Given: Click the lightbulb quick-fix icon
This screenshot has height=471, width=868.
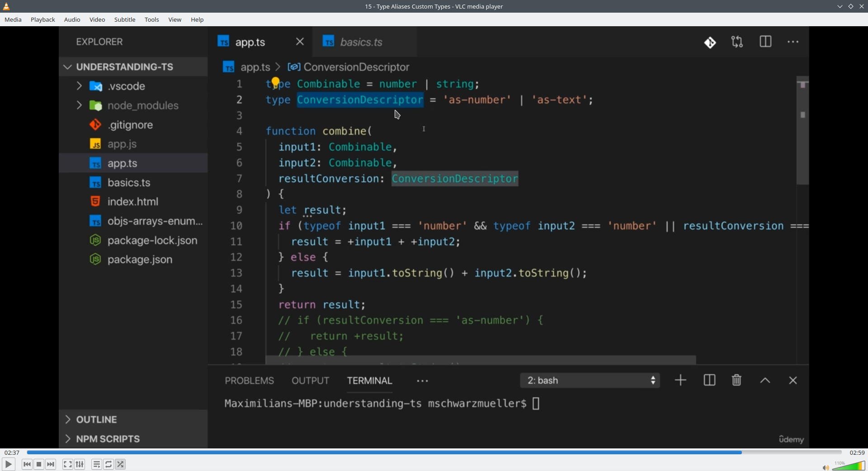Looking at the screenshot, I should 276,82.
